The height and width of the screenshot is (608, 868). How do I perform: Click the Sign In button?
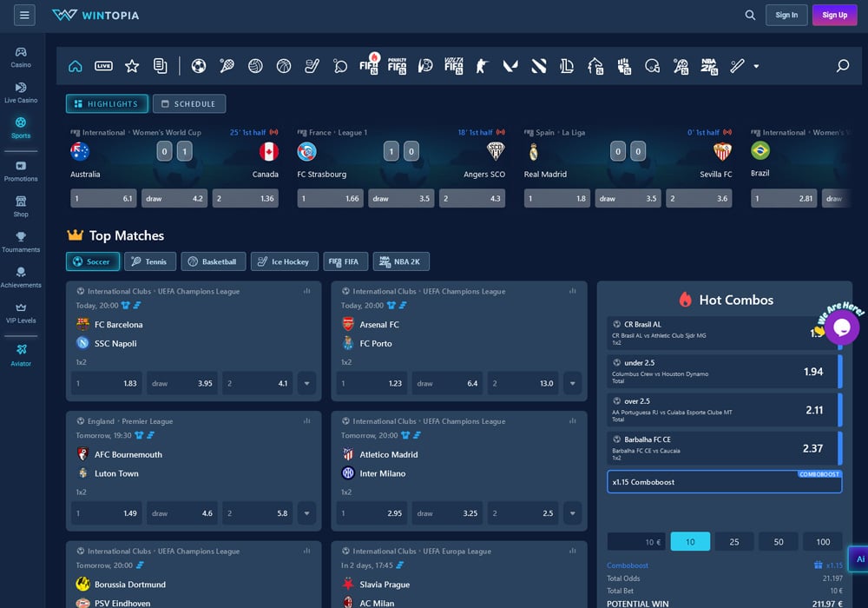tap(786, 15)
